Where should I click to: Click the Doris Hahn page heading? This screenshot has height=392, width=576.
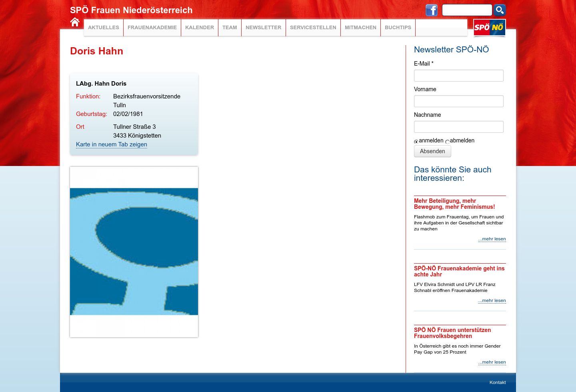click(97, 51)
